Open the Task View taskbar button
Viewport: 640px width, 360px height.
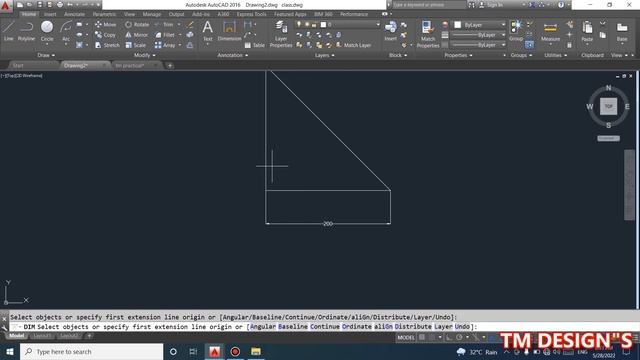(x=193, y=351)
